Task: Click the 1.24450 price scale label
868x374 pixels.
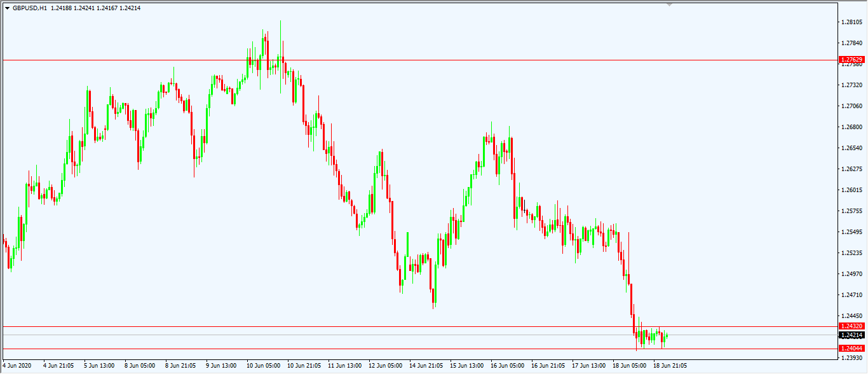Action: pyautogui.click(x=851, y=316)
